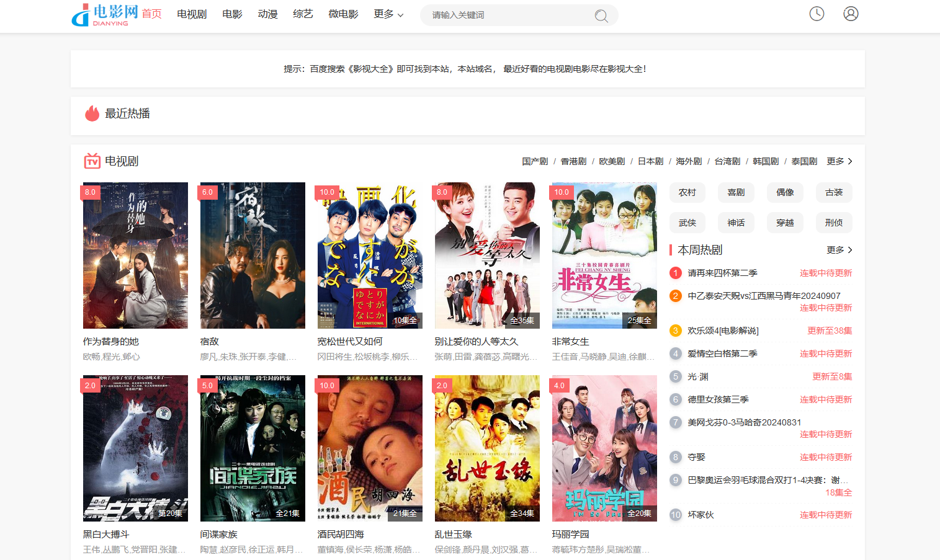Open the 宽松世代又如何 poster
This screenshot has width=940, height=560.
[370, 256]
